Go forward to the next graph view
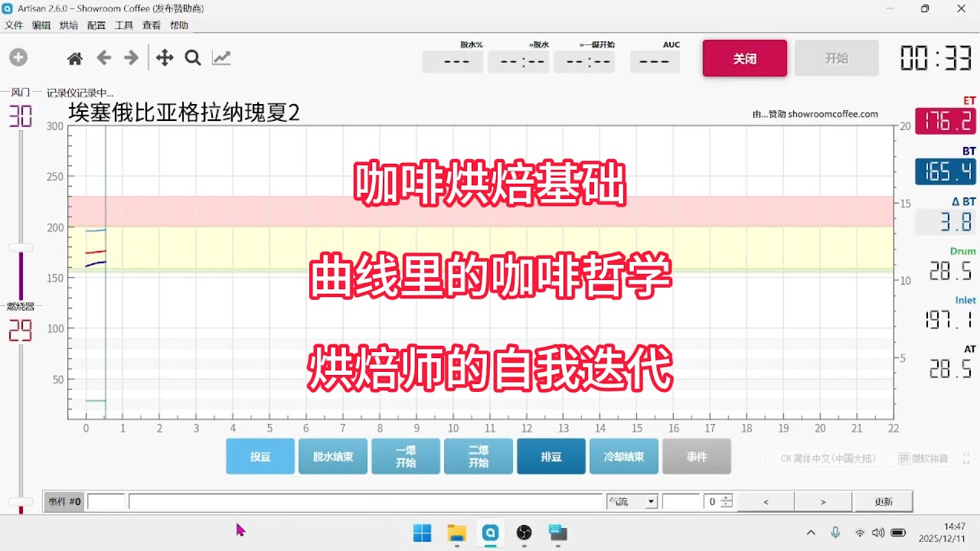This screenshot has width=980, height=551. pyautogui.click(x=132, y=58)
